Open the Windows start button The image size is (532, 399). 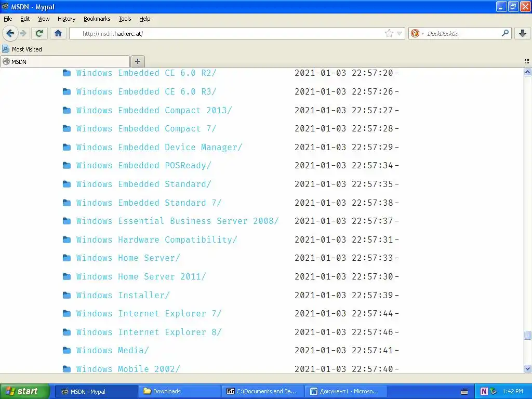click(25, 391)
